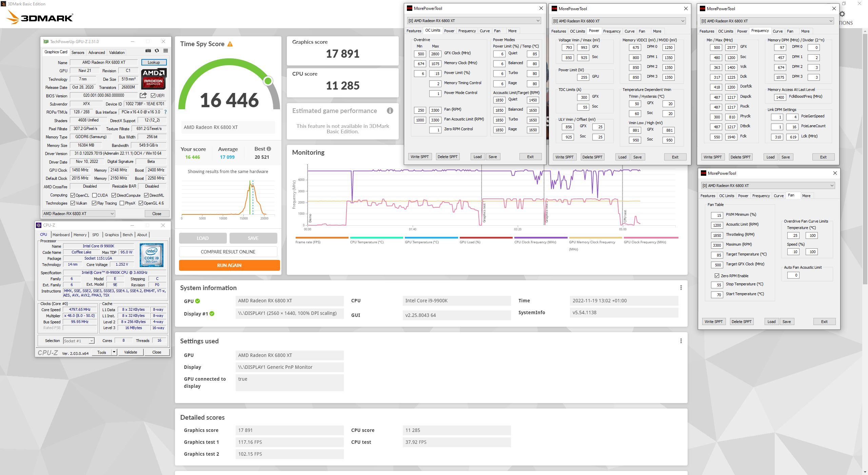Uncheck the Zero RPM Enable checkbox

click(717, 276)
